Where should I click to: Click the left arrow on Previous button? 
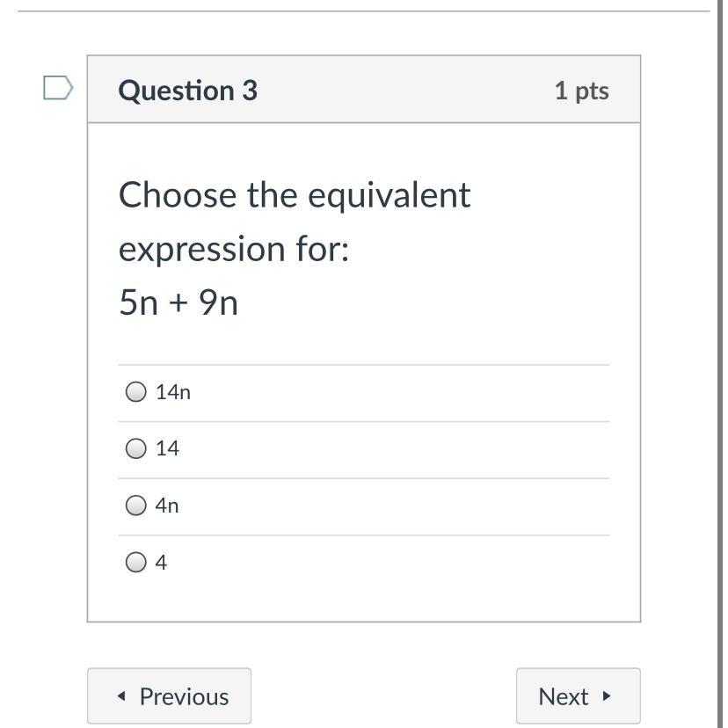coord(121,696)
